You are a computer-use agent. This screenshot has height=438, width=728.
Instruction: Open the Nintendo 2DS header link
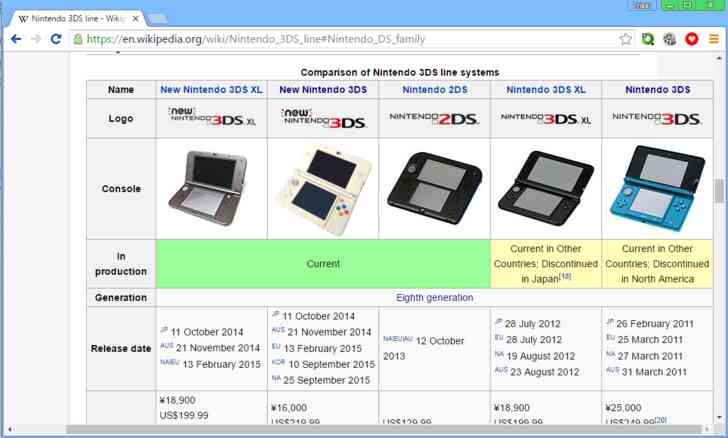coord(434,89)
